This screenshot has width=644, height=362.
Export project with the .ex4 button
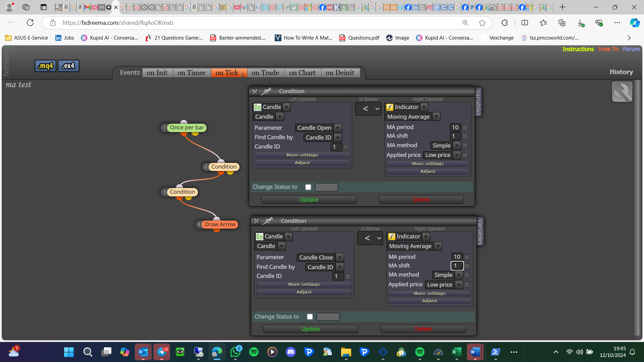coord(68,66)
